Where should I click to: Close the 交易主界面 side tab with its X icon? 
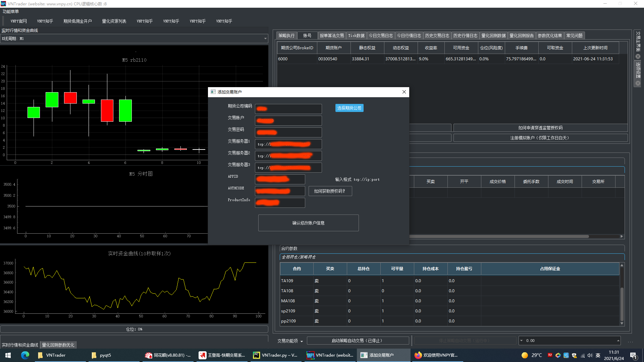[x=638, y=56]
